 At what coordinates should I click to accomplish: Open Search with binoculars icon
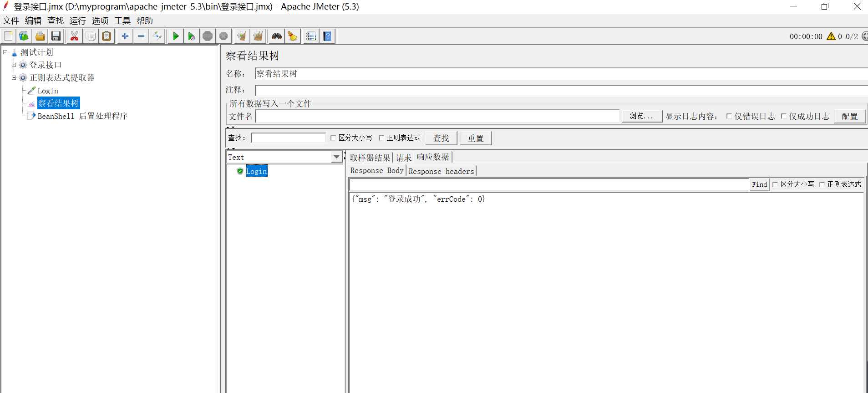point(276,36)
